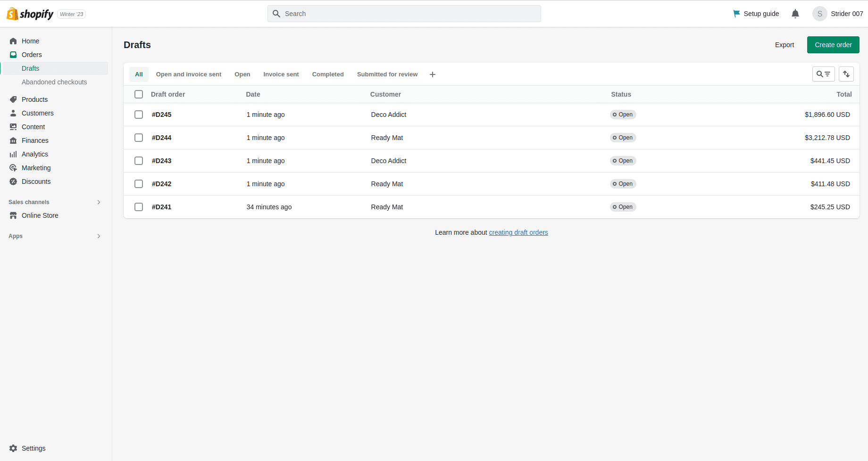
Task: Open draft order #D242
Action: click(x=162, y=184)
